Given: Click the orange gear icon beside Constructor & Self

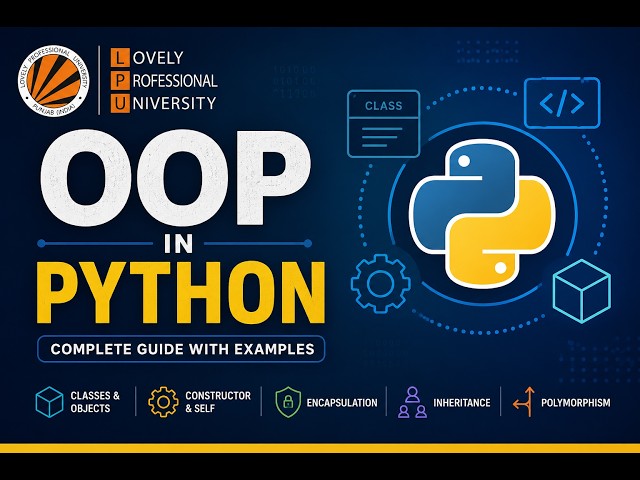Looking at the screenshot, I should click(x=163, y=402).
